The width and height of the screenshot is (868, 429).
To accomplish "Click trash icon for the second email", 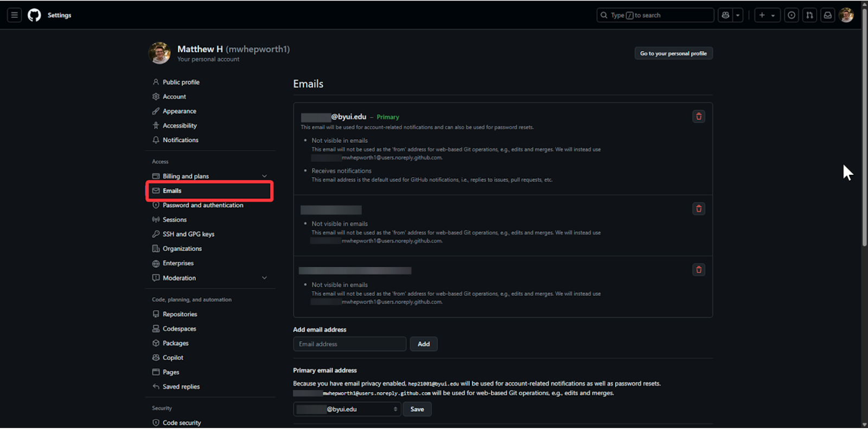I will pos(699,209).
